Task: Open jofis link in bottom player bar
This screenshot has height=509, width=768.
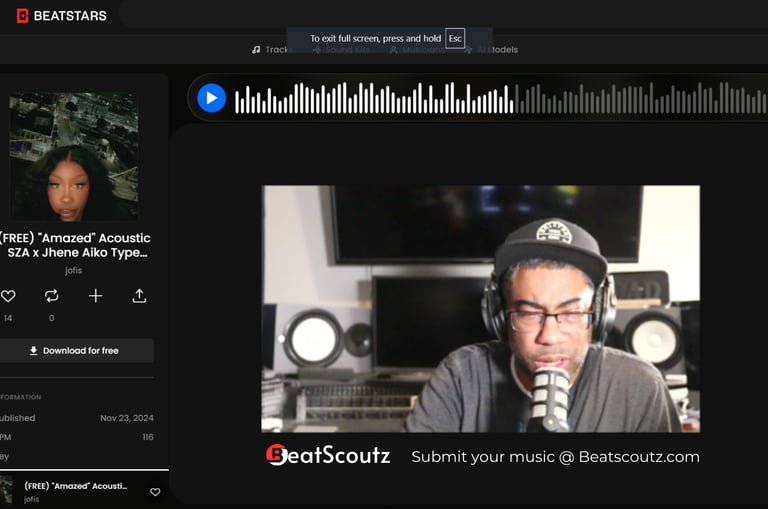Action: click(31, 499)
